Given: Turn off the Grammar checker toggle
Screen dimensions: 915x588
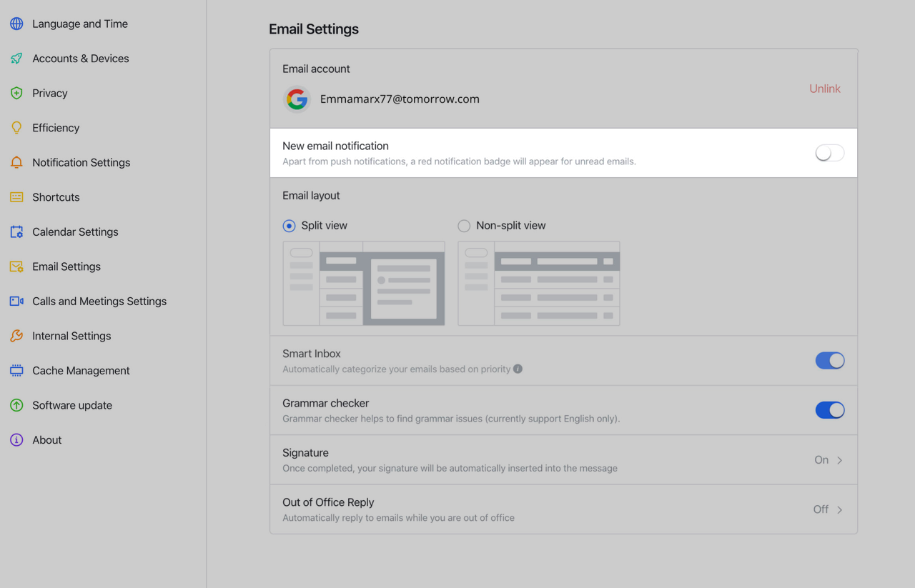Looking at the screenshot, I should coord(829,410).
